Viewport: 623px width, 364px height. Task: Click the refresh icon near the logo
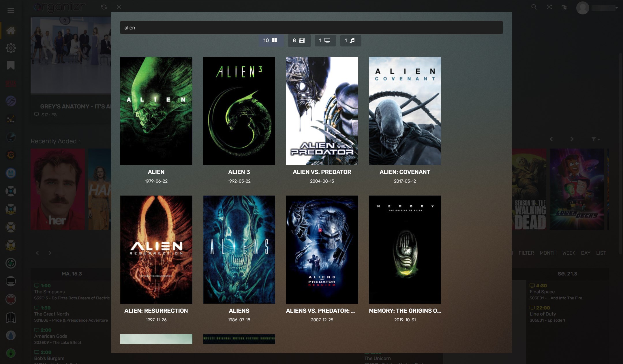tap(104, 7)
